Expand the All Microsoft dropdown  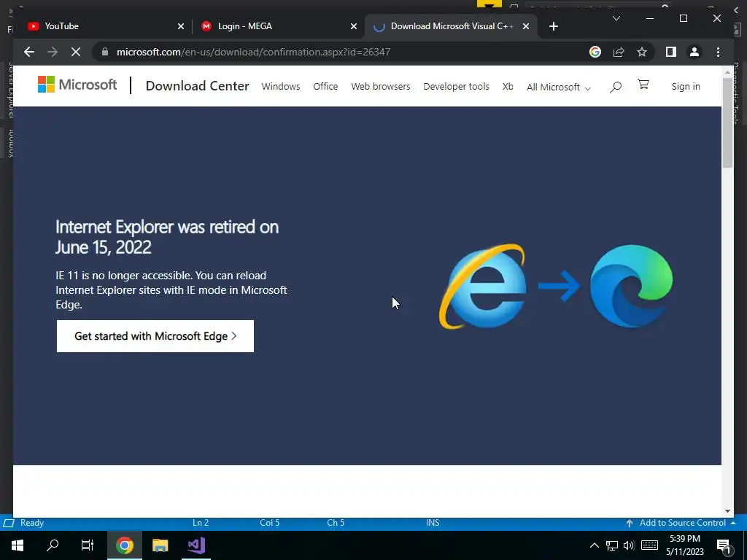(558, 87)
